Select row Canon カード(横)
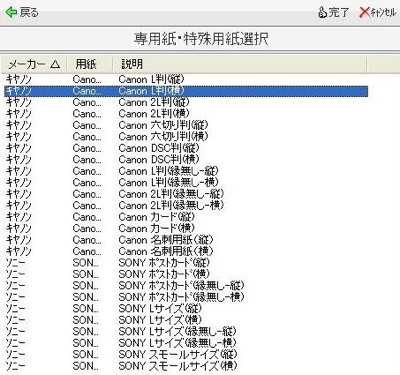 pyautogui.click(x=186, y=229)
